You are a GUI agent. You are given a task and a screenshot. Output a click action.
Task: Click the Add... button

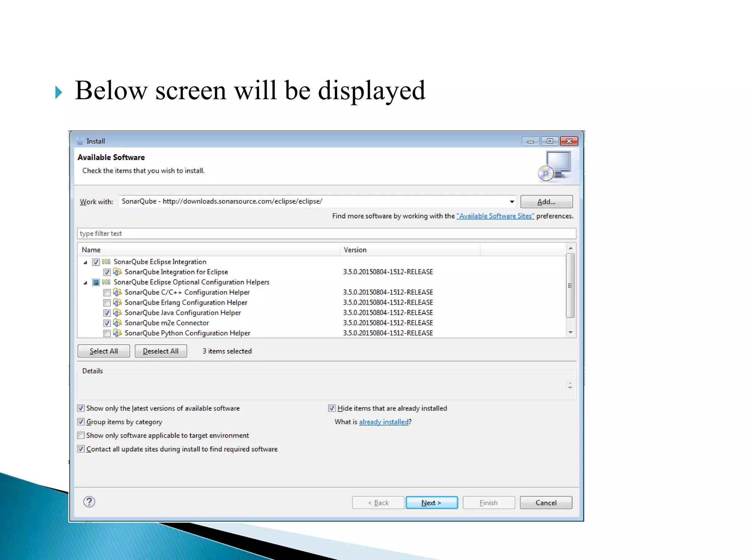(x=546, y=202)
